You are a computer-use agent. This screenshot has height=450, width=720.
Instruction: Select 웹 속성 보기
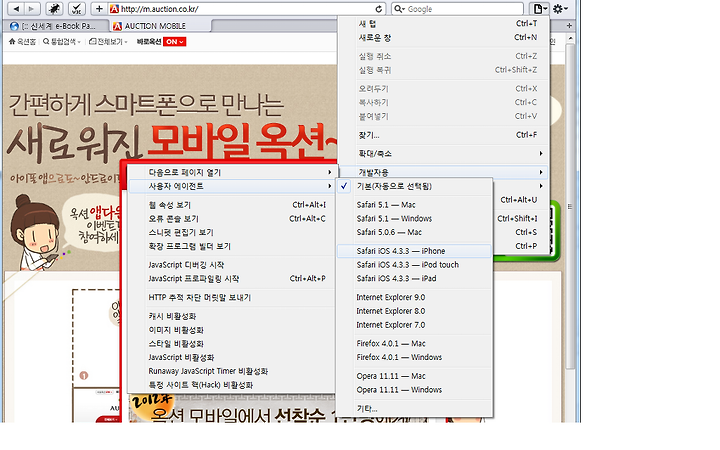(232, 205)
